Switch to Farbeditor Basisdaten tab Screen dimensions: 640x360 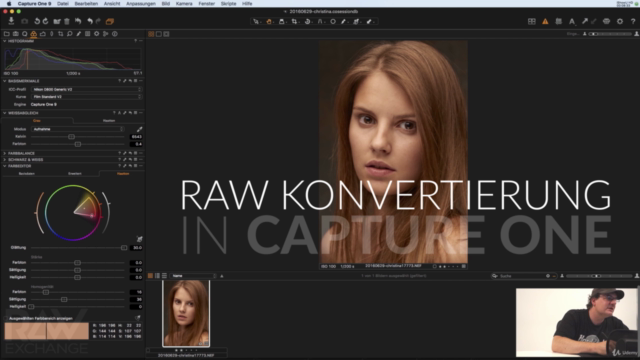(x=27, y=173)
